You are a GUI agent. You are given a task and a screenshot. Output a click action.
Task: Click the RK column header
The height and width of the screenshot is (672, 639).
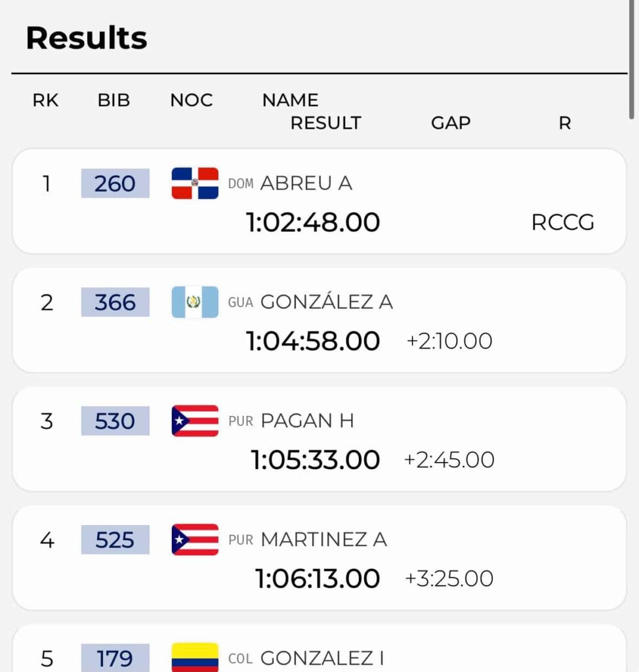point(45,100)
